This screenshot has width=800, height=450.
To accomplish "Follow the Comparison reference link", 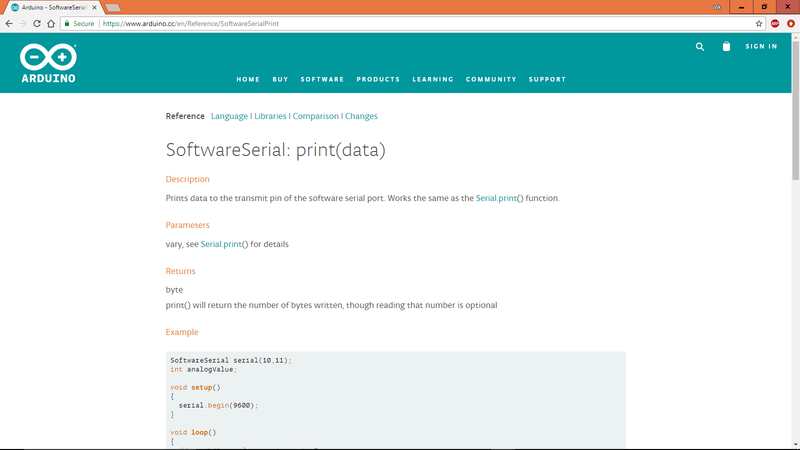I will coord(315,116).
